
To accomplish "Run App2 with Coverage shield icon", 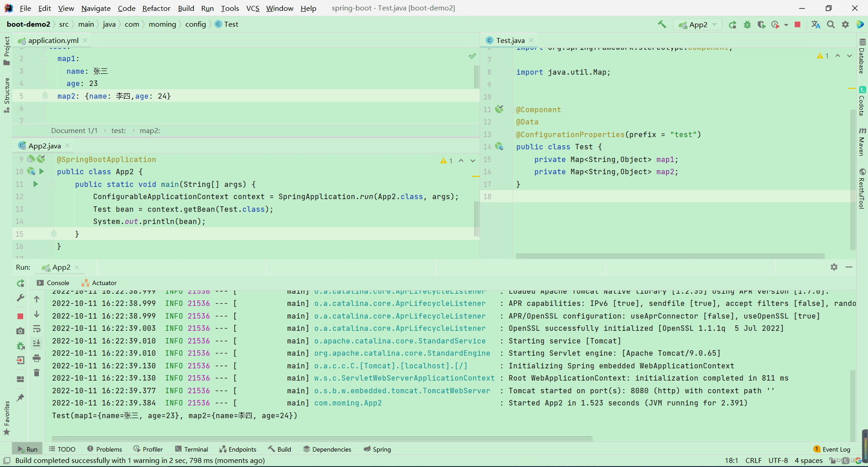I will pyautogui.click(x=761, y=24).
